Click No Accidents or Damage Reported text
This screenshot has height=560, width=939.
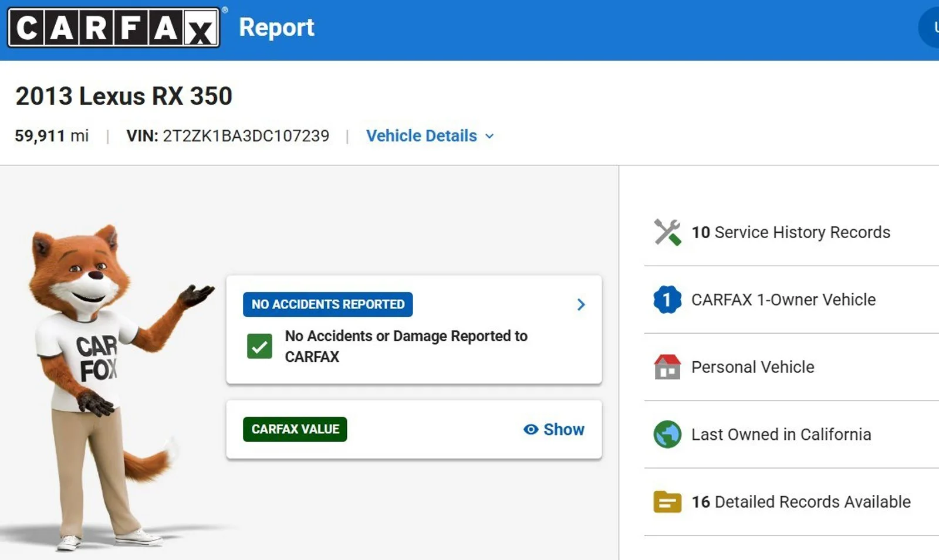(x=406, y=346)
